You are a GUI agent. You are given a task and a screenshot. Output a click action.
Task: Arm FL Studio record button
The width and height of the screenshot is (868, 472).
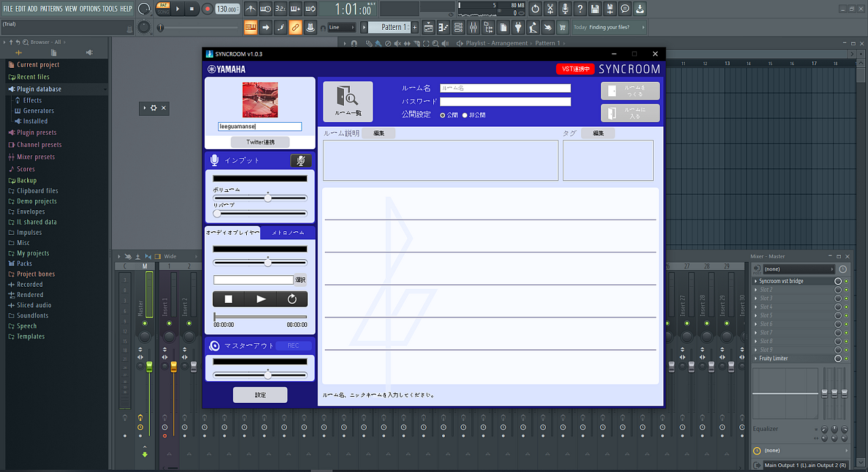[207, 9]
